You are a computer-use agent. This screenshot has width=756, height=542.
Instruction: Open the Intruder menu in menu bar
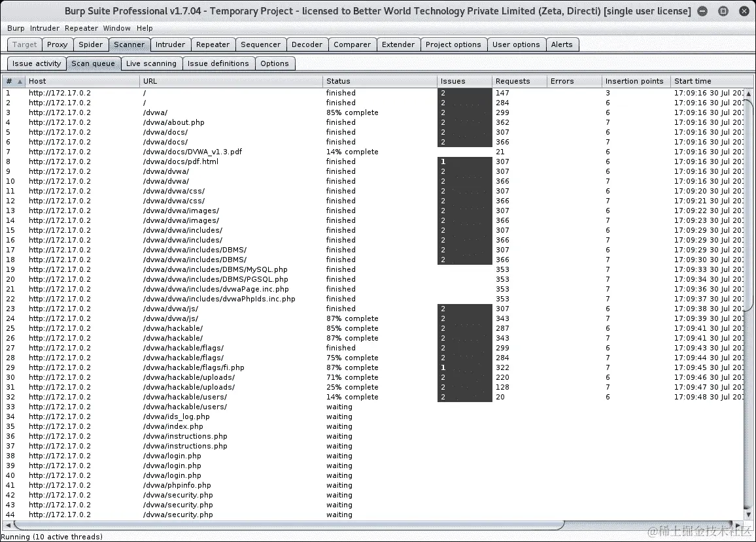click(44, 29)
